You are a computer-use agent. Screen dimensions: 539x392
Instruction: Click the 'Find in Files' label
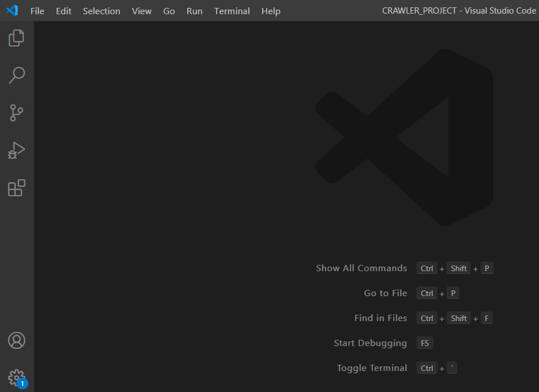[381, 318]
